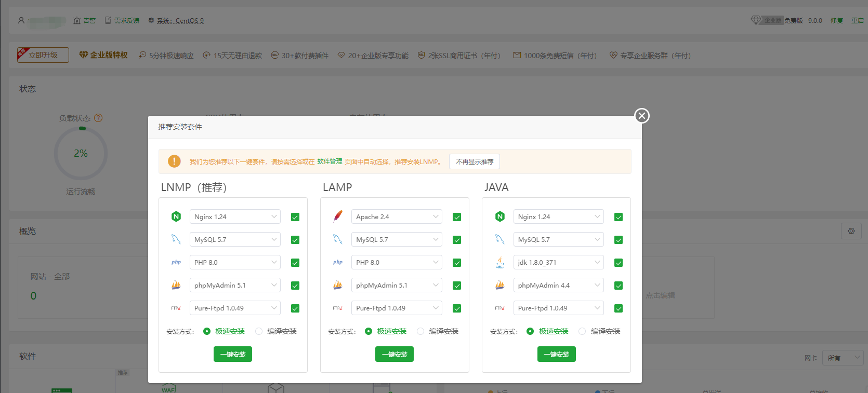
Task: Click the user profile icon
Action: click(21, 20)
